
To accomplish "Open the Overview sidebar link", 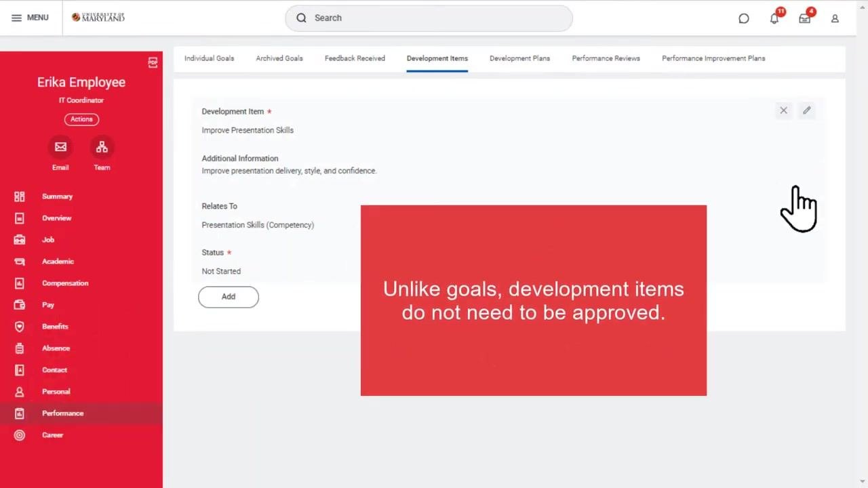I will [x=57, y=218].
